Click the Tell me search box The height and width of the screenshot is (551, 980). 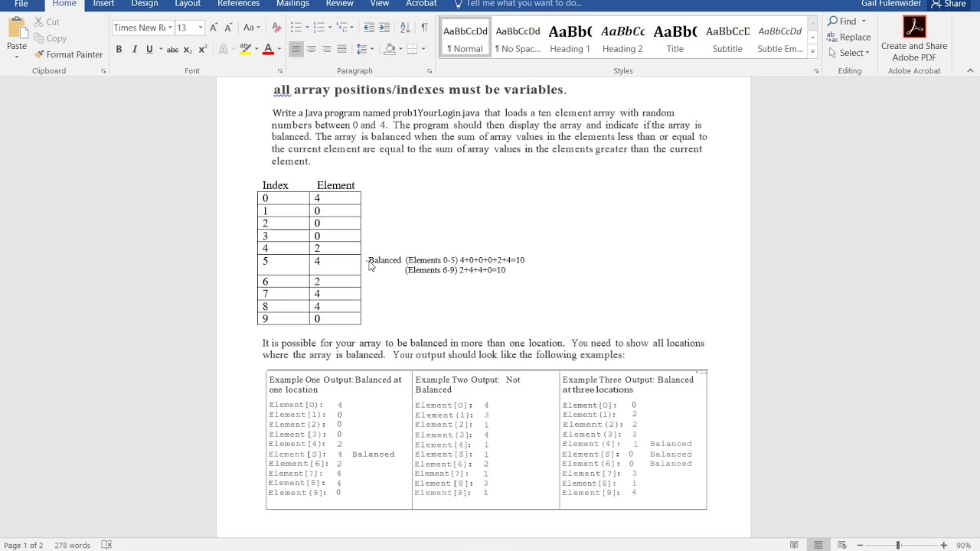tap(518, 4)
